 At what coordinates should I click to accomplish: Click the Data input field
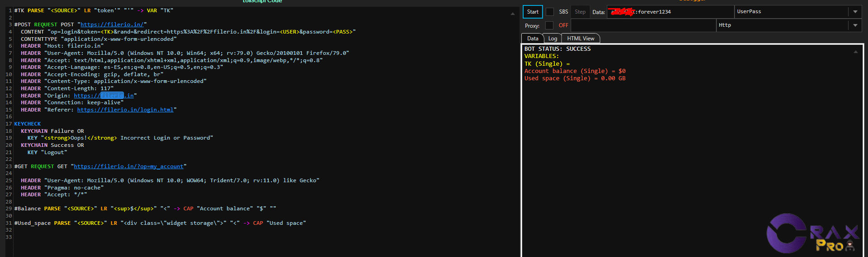coord(669,12)
